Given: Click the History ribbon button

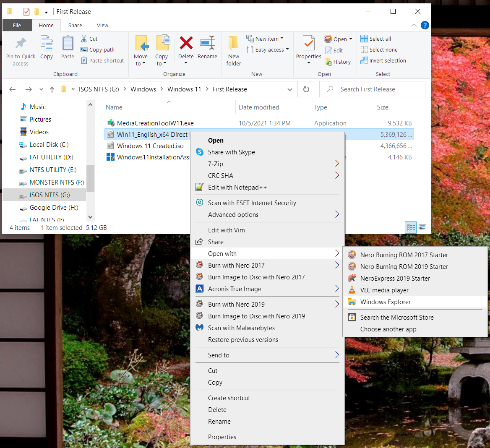Looking at the screenshot, I should [x=338, y=62].
